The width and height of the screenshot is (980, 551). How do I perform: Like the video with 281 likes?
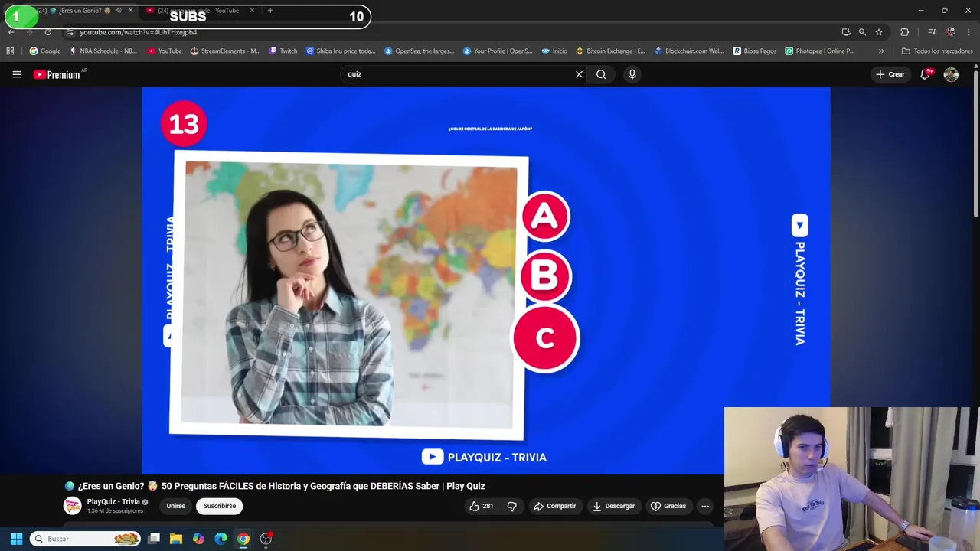tap(481, 506)
